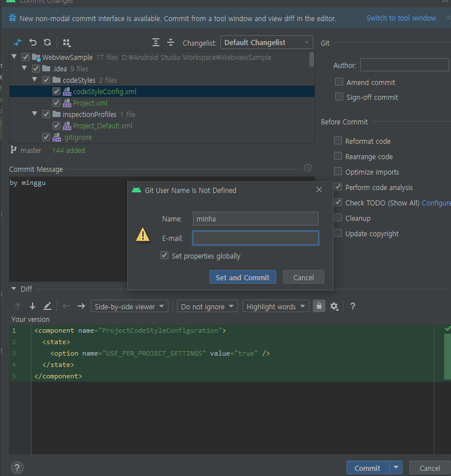Uncheck the WebviewSample root checkbox

coord(26,57)
